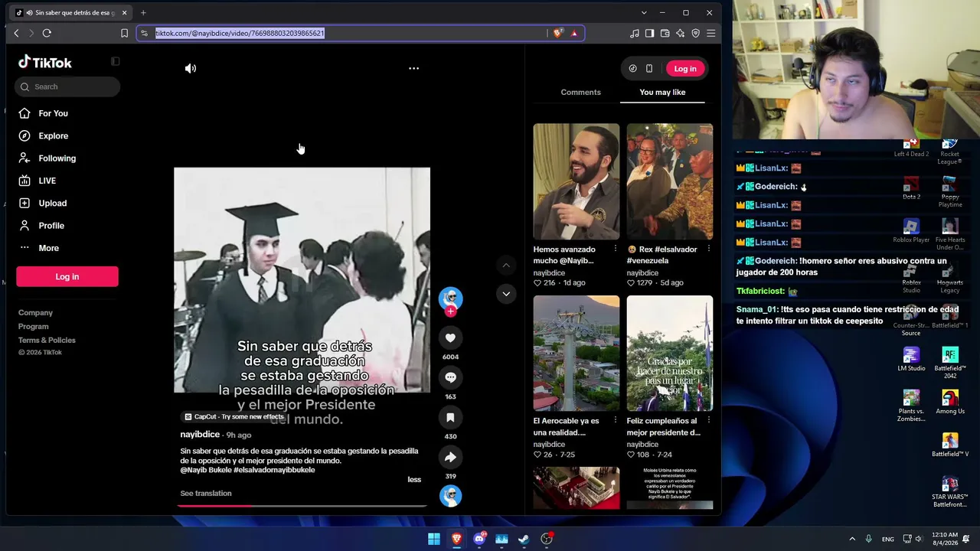Image resolution: width=980 pixels, height=551 pixels.
Task: Open Leo AI sparkle icon in toolbar
Action: (x=680, y=33)
